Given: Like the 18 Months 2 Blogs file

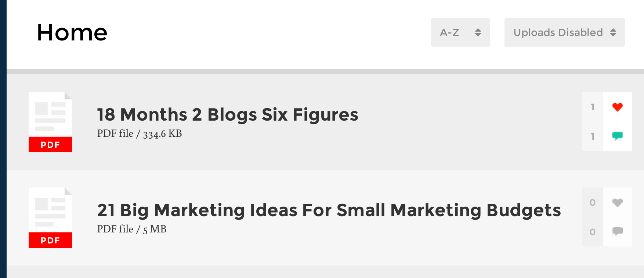Looking at the screenshot, I should pos(617,107).
